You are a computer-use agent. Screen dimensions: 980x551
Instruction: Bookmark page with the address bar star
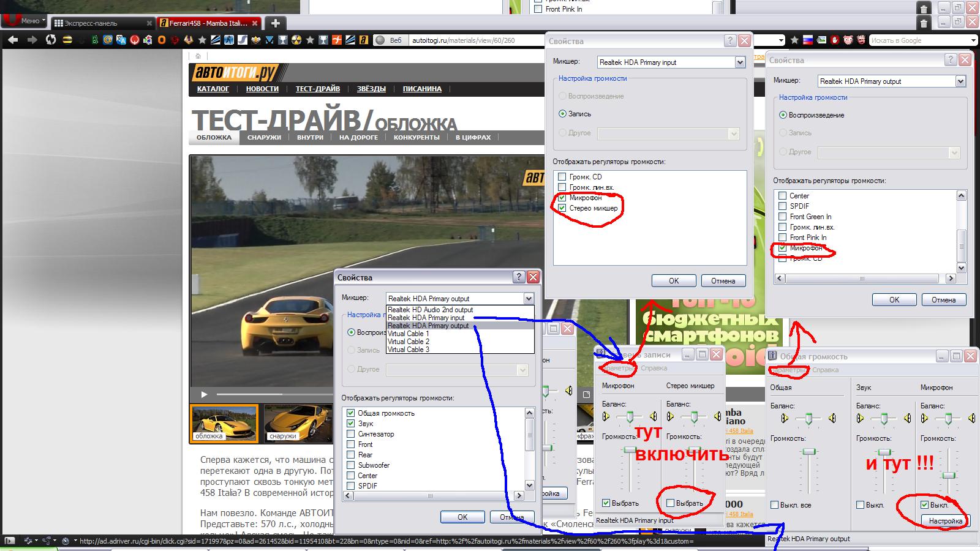pos(794,40)
